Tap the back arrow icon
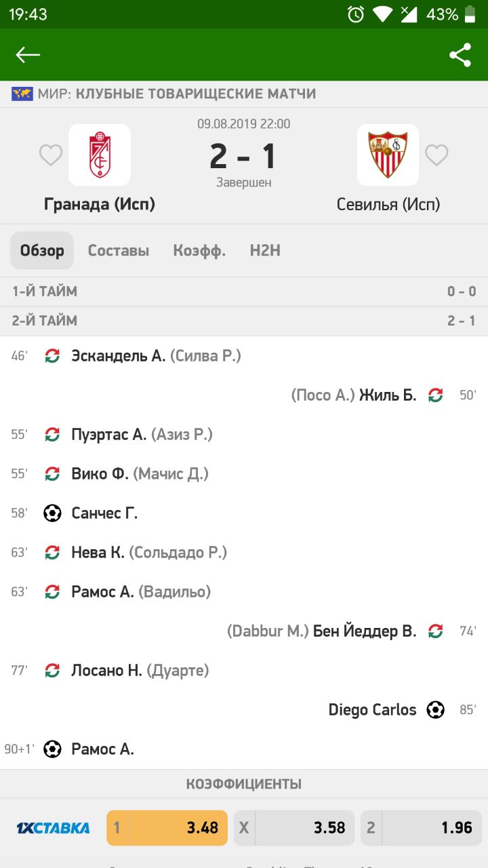Viewport: 488px width, 868px height. point(28,55)
